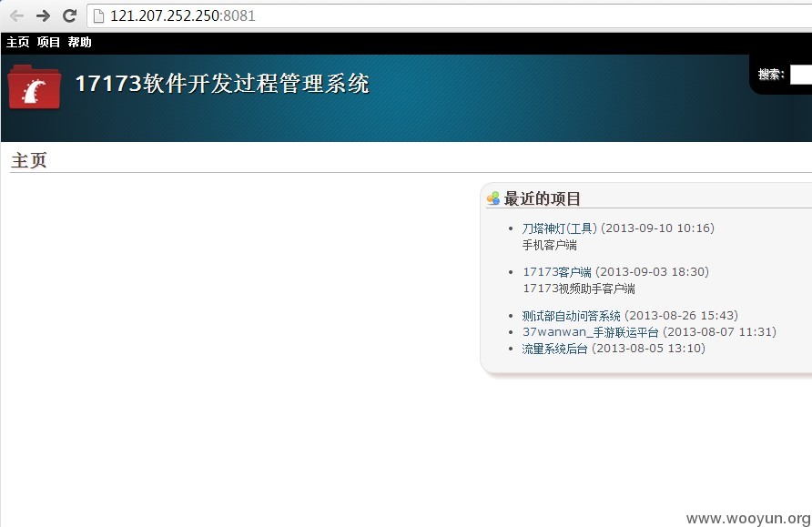Click the red Redmine folder logo
The image size is (812, 527).
click(x=35, y=87)
